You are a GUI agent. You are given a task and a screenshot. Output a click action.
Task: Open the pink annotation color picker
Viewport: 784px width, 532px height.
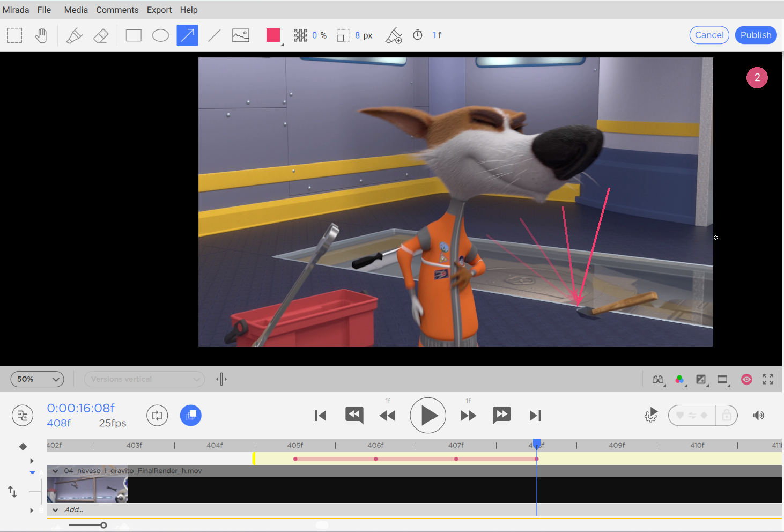point(273,35)
